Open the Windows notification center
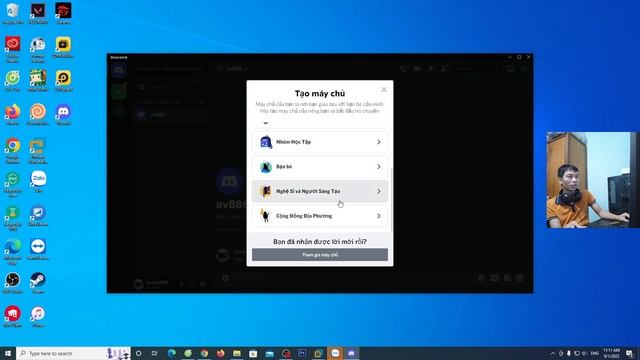The height and width of the screenshot is (360, 640). (629, 353)
